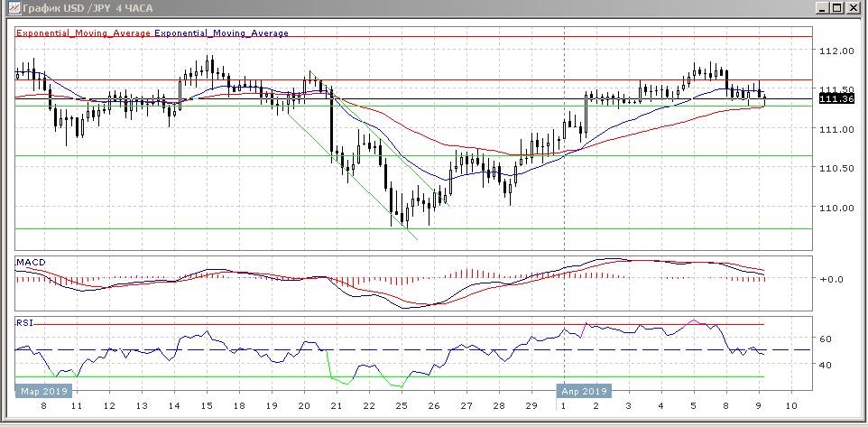868x427 pixels.
Task: Click the current price tag 111.36
Action: pyautogui.click(x=836, y=98)
